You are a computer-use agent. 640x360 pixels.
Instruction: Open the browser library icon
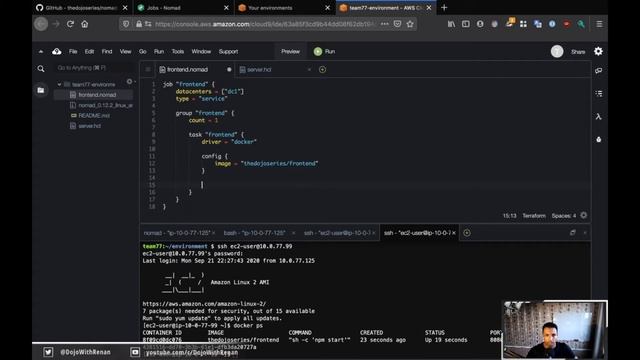[x=451, y=24]
